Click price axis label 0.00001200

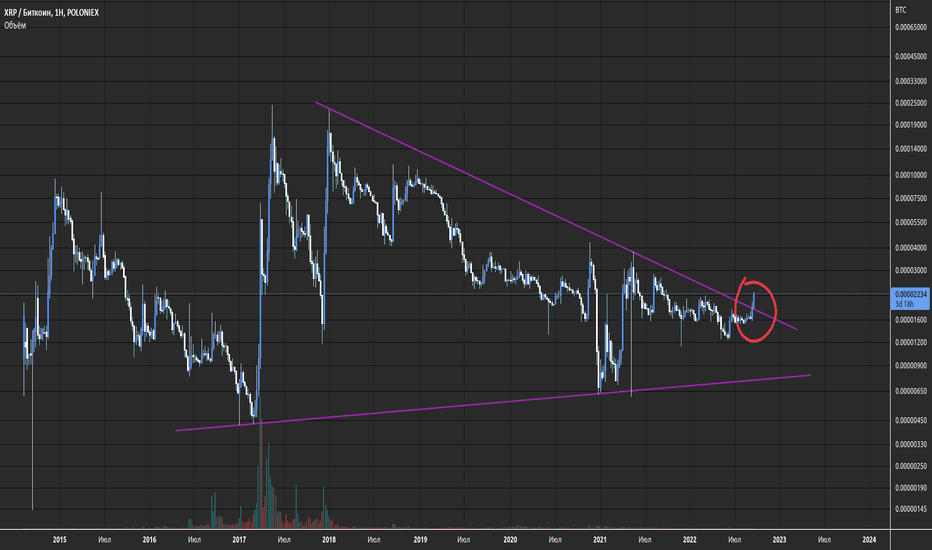911,342
